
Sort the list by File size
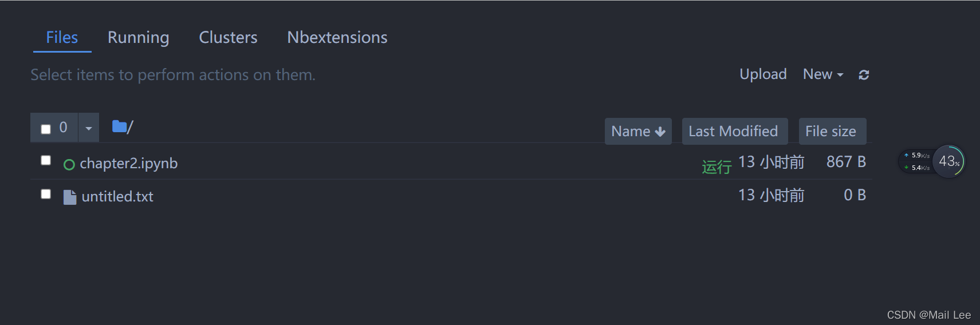click(x=831, y=132)
